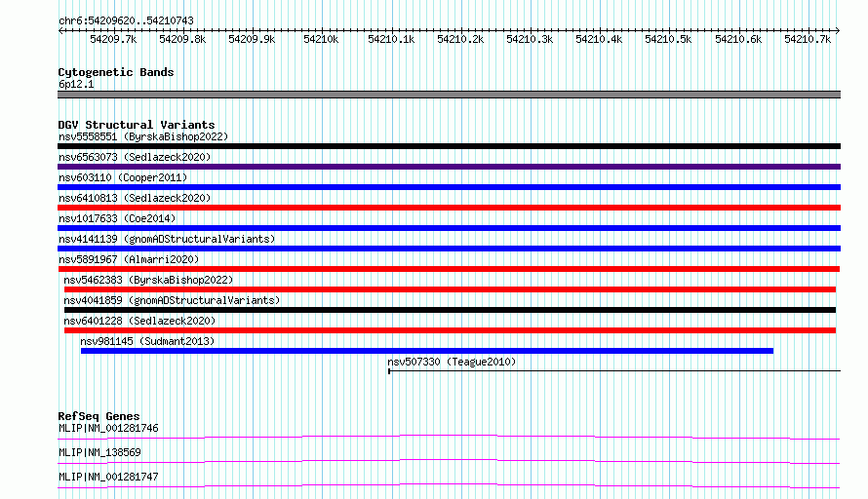This screenshot has width=868, height=499.
Task: Click the nsv1017633 (Coe2014) label
Action: point(117,218)
